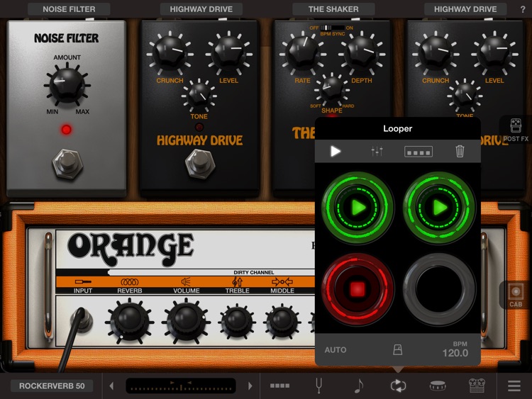Click the Orange amp Treble knob
This screenshot has width=532, height=399.
pyautogui.click(x=237, y=321)
